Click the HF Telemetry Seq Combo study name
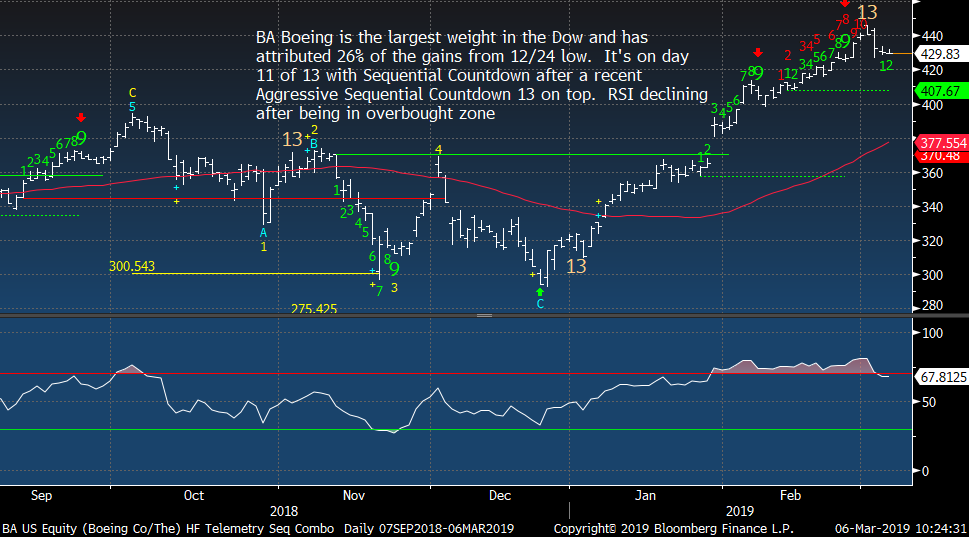 [x=260, y=529]
